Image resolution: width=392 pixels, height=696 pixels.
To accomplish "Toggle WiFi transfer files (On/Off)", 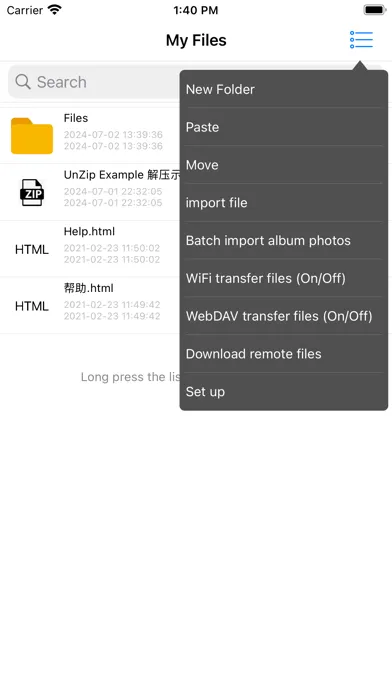I will click(x=284, y=278).
